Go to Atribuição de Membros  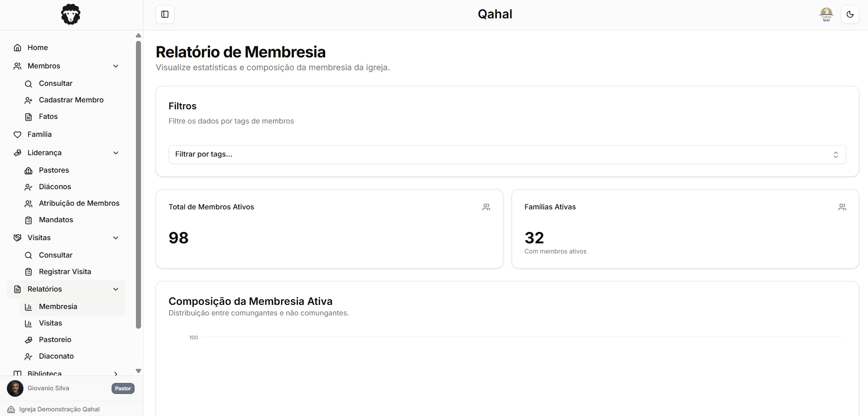pos(79,203)
